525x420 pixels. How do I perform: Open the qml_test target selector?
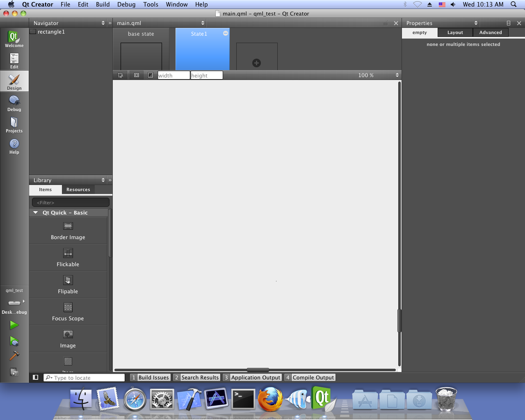[x=14, y=301]
